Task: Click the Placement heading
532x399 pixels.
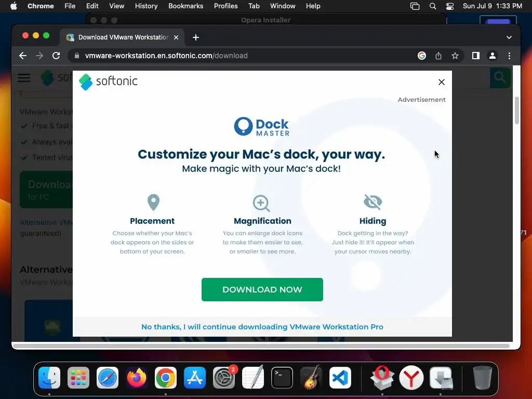Action: (152, 221)
